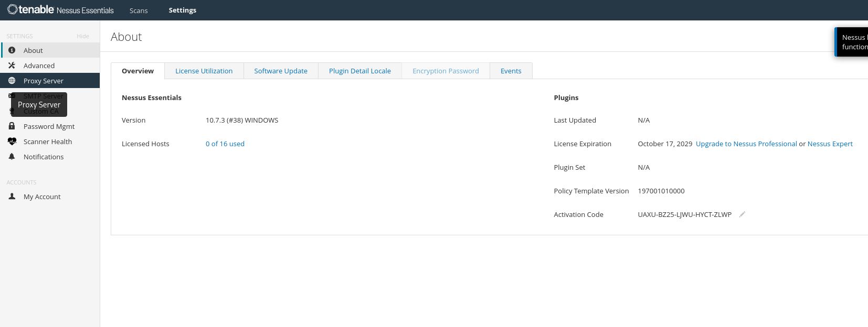Click the Proxy Server globe icon
The height and width of the screenshot is (327, 868).
pos(12,81)
